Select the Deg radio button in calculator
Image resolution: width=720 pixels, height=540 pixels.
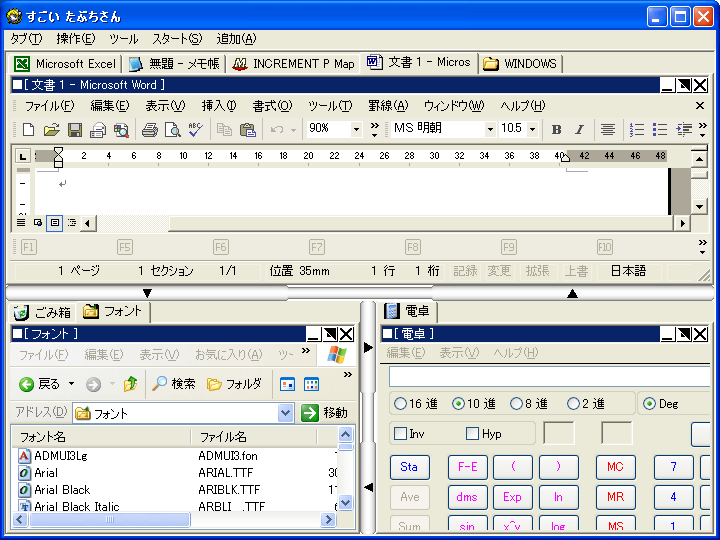[x=649, y=404]
